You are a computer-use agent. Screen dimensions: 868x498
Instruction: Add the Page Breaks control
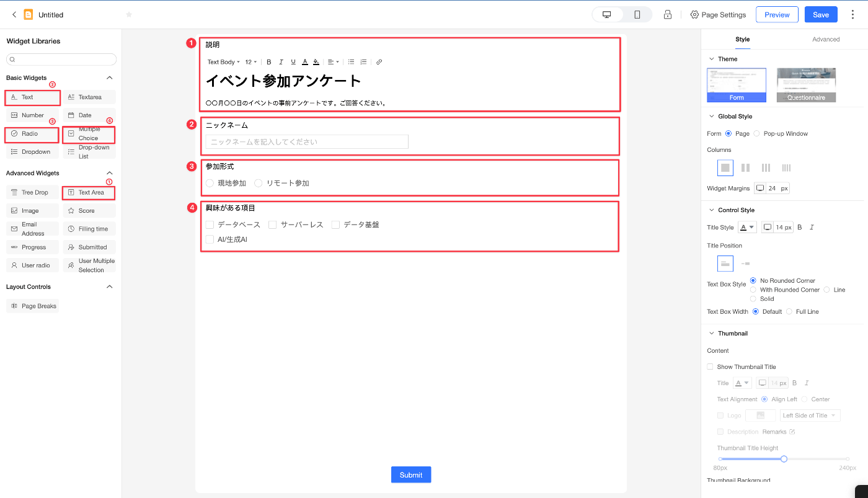click(x=32, y=306)
